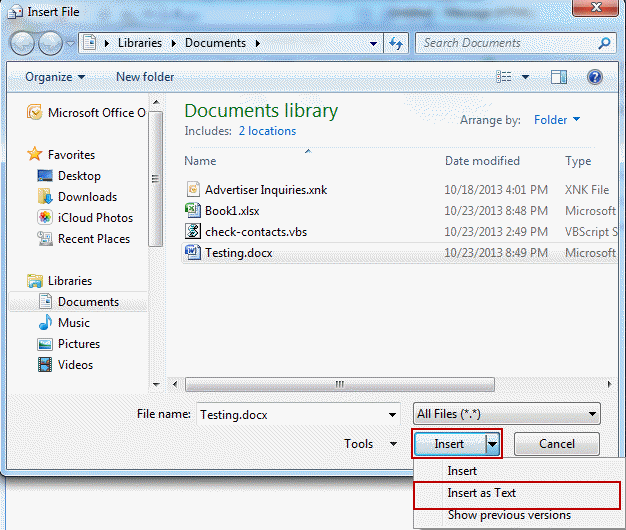This screenshot has height=530, width=626.
Task: Select the check-contacts.vbs file
Action: pos(254,231)
